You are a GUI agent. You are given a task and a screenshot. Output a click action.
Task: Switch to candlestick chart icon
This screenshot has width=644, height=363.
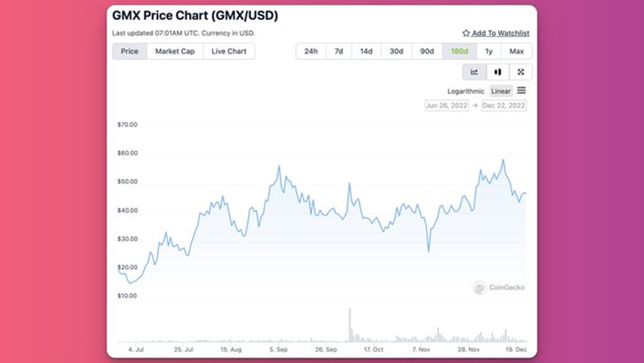pyautogui.click(x=498, y=72)
